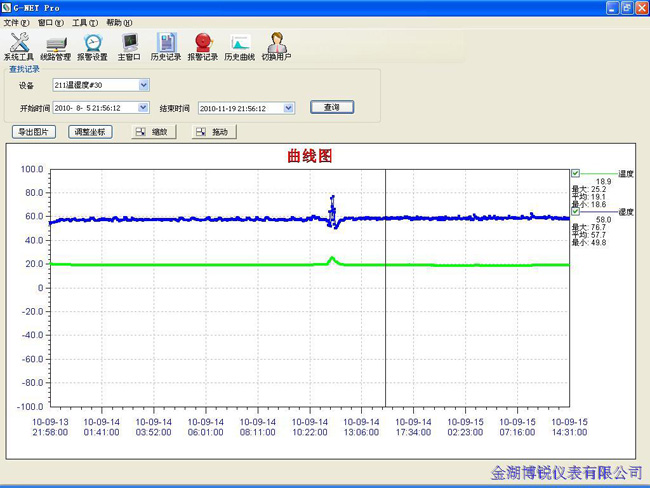Click the 切换用户 switch user icon
Screen dimensions: 650x488
[x=277, y=45]
